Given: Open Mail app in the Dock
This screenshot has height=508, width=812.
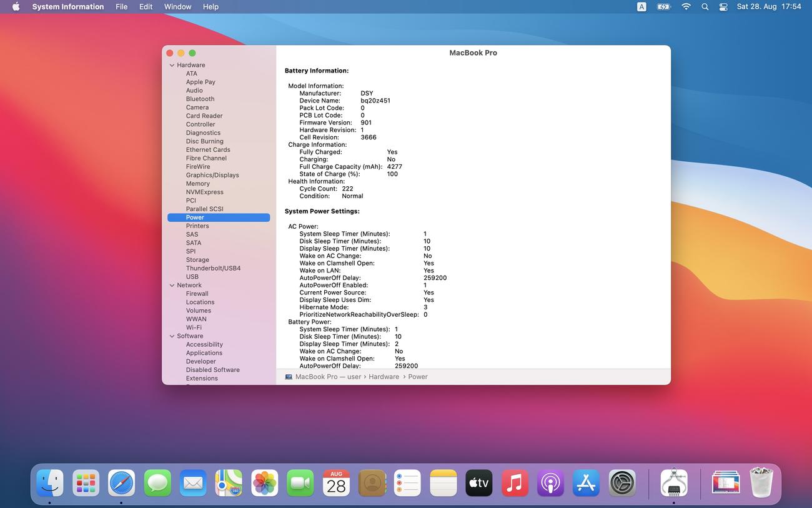Looking at the screenshot, I should click(193, 483).
